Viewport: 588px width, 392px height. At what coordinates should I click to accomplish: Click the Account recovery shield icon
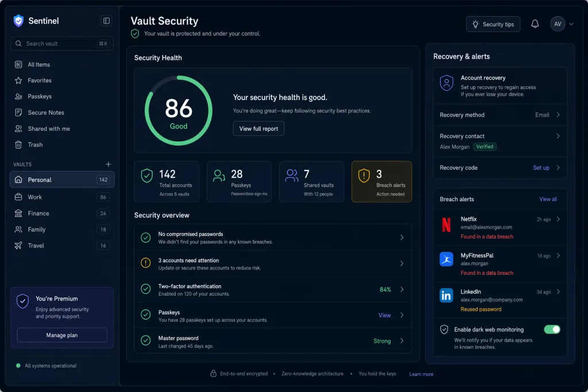point(446,83)
